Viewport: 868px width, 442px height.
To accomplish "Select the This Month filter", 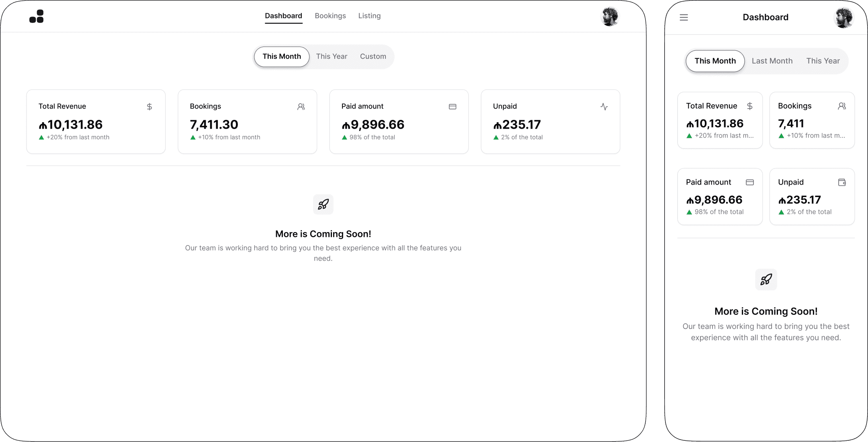I will (281, 56).
